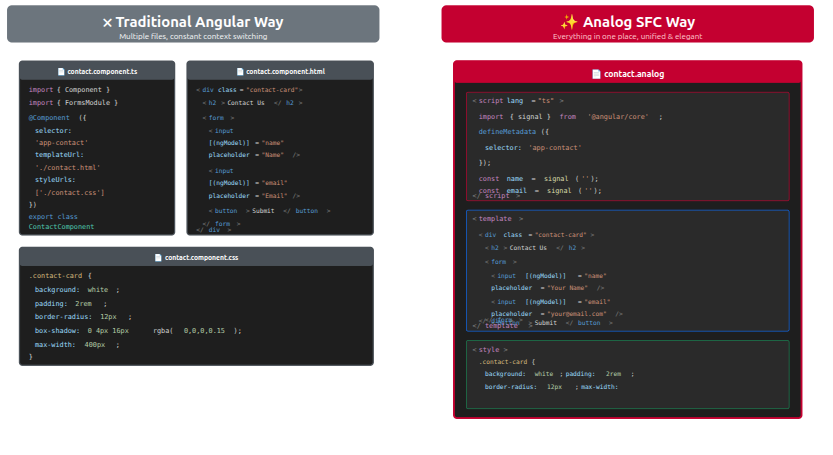Click the defineMetadata line in script block
Screen dimensions: 833x455
coord(513,131)
